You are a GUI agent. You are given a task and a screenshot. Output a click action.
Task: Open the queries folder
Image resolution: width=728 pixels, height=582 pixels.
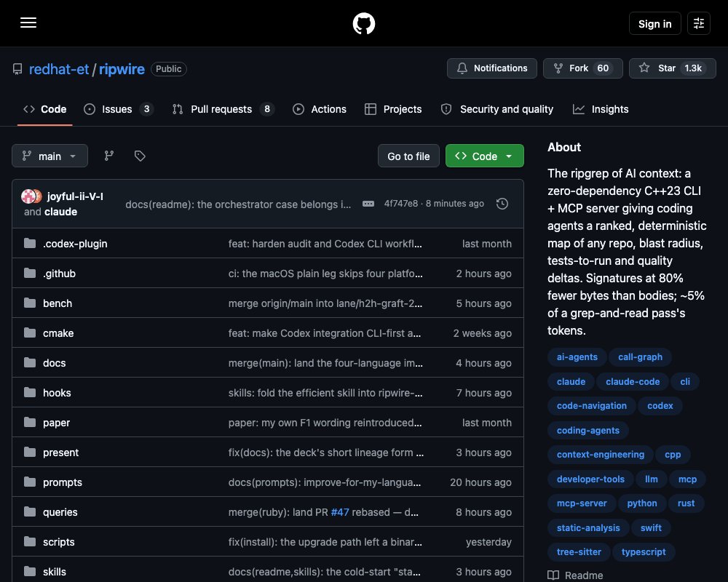(x=60, y=512)
